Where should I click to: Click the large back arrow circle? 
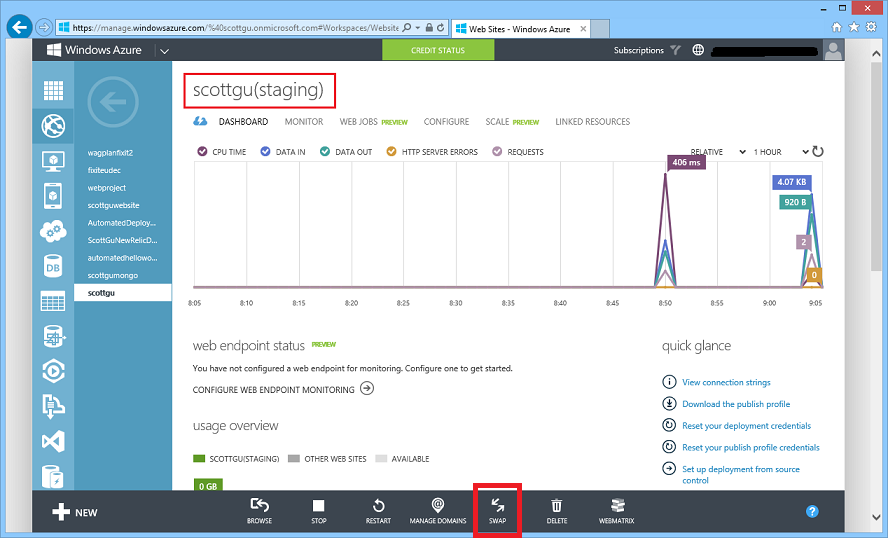112,102
